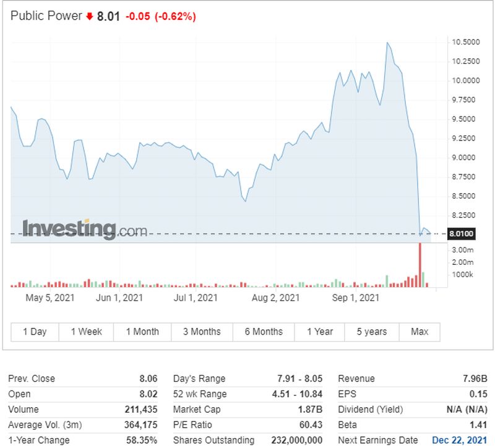Click the red down arrow price indicator
The width and height of the screenshot is (495, 448).
pos(90,16)
